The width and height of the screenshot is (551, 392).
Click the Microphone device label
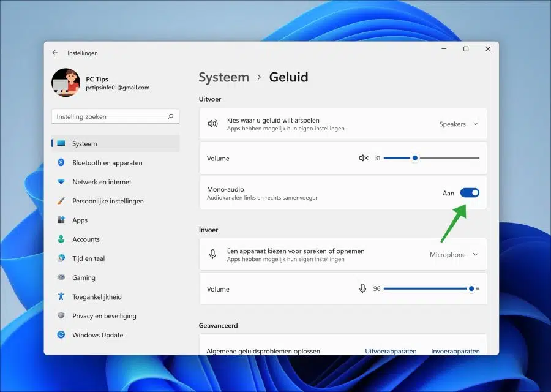point(448,255)
